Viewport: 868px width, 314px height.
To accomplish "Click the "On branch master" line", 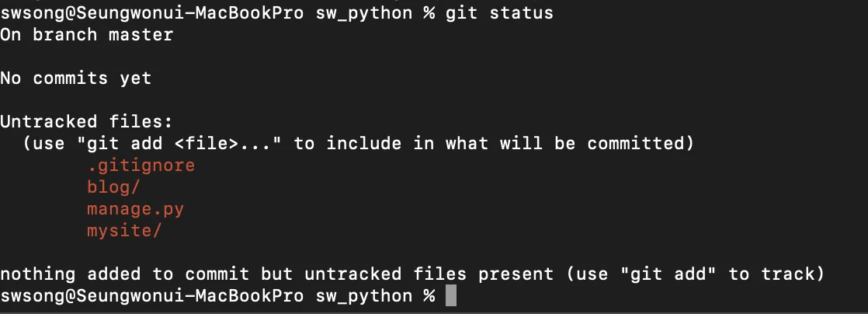I will click(86, 35).
